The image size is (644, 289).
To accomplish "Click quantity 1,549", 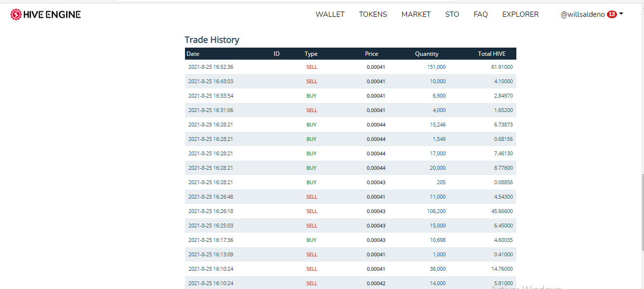I will [x=439, y=139].
